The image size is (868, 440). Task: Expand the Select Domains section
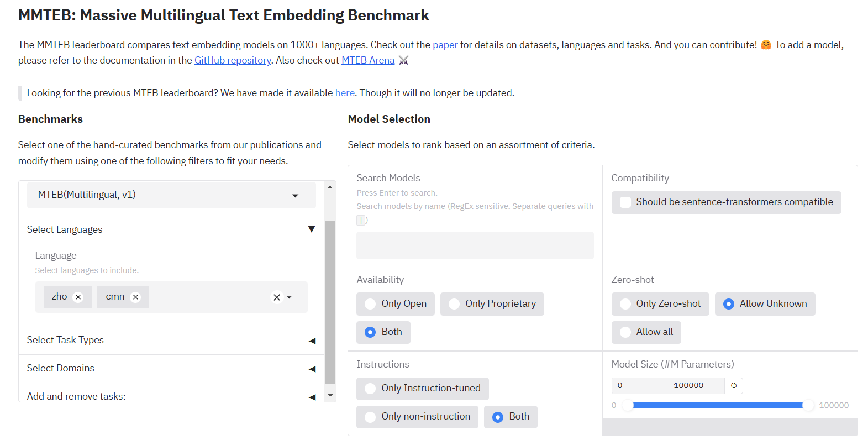tap(312, 369)
